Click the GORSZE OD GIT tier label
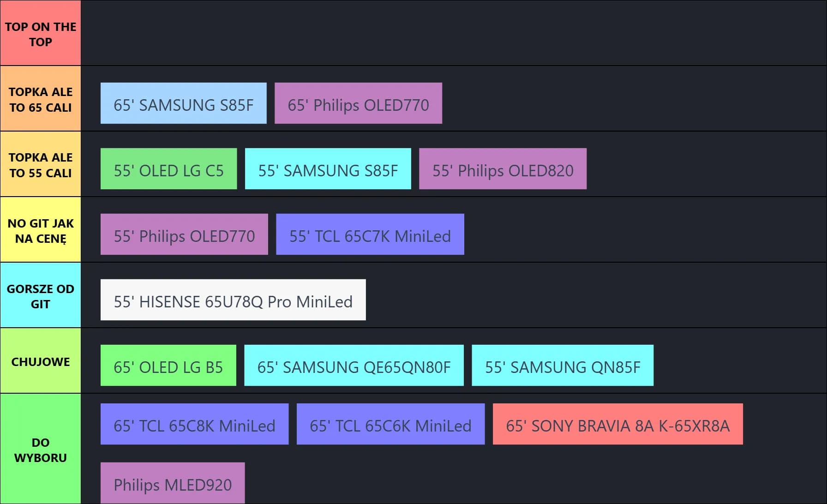 click(41, 296)
